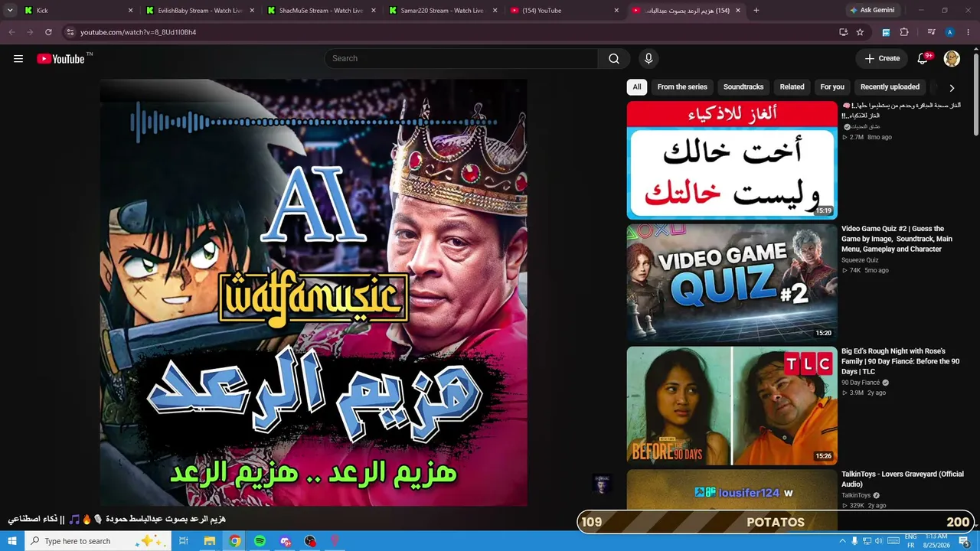This screenshot has width=980, height=551.
Task: Focus the YouTube search box
Action: pos(461,58)
